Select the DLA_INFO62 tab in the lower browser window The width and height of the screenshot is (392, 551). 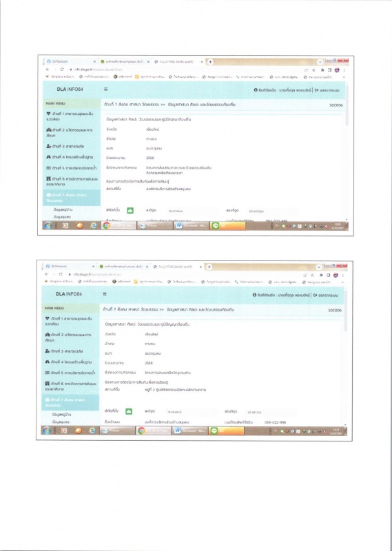(x=176, y=267)
